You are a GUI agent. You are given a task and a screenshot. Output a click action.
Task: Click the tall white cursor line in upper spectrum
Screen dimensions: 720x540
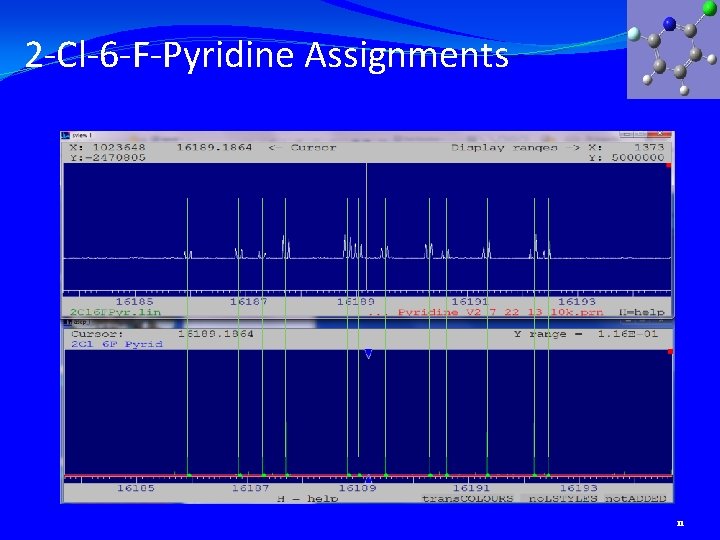pos(366,226)
